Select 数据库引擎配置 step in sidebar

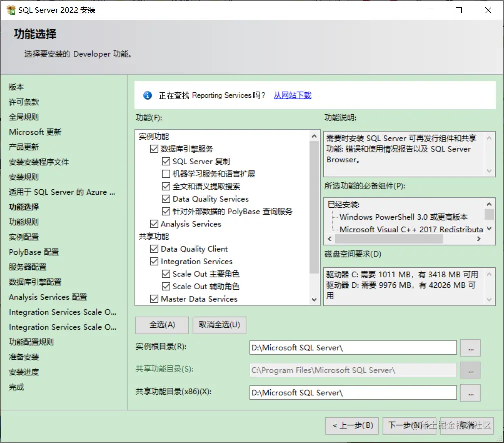35,282
